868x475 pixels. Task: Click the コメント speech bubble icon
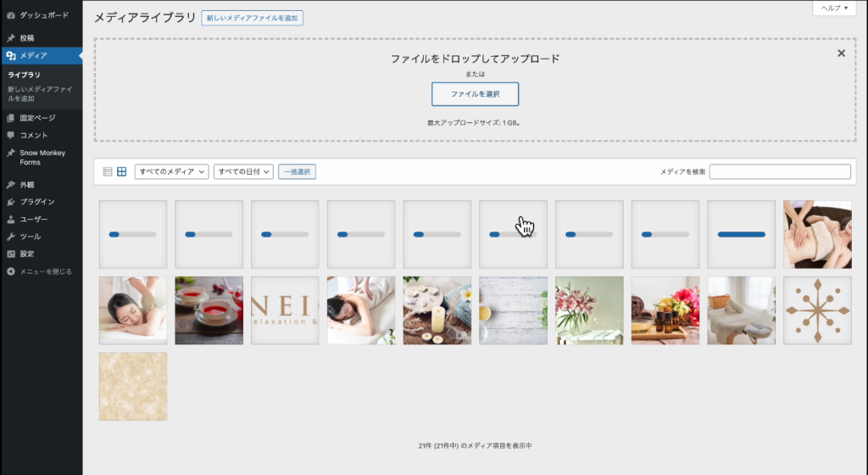point(10,135)
